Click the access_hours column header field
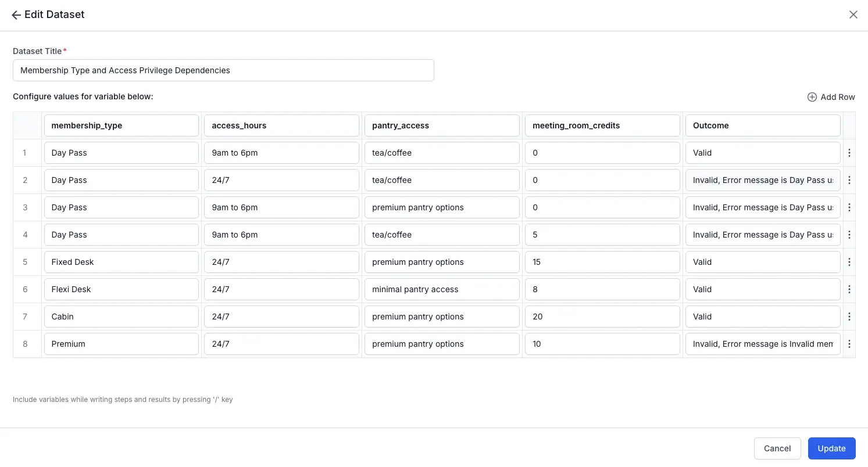The height and width of the screenshot is (467, 868). click(281, 125)
